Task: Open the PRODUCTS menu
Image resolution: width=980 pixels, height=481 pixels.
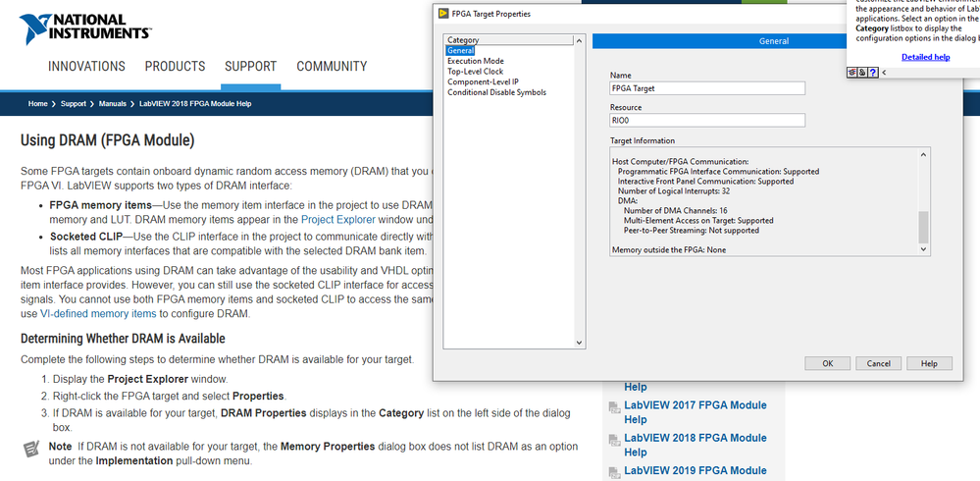Action: [x=175, y=67]
